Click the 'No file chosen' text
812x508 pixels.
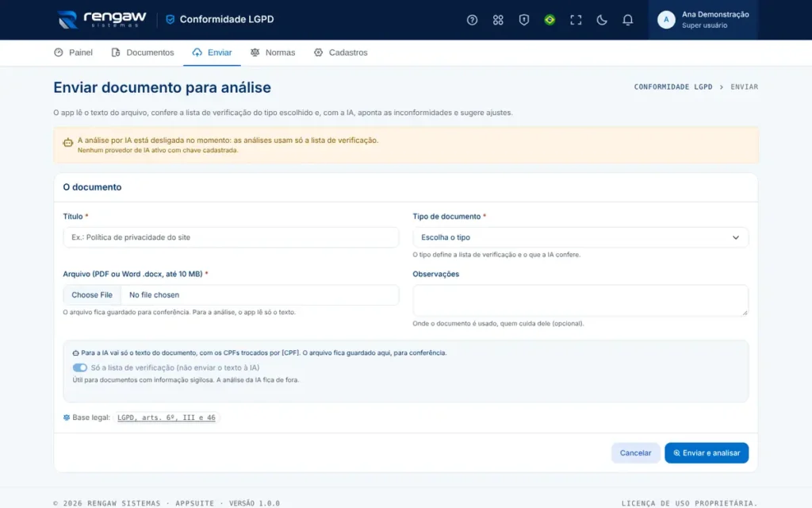(x=155, y=295)
